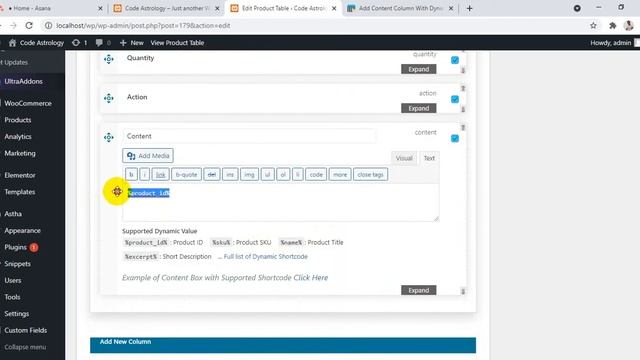The image size is (640, 360).
Task: Uncheck the Content column checkbox
Action: 455,138
